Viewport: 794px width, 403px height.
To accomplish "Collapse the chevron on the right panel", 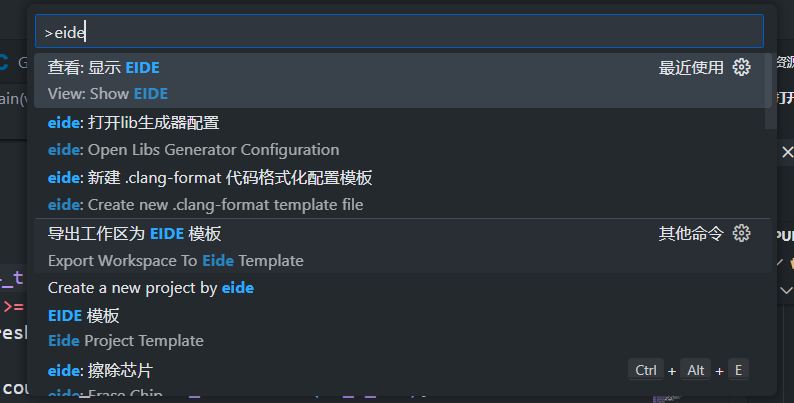I will [786, 290].
